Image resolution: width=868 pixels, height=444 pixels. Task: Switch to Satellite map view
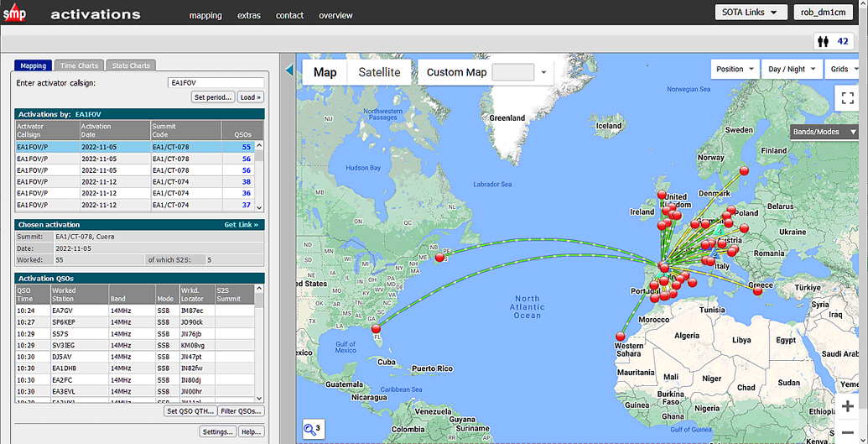(x=379, y=72)
